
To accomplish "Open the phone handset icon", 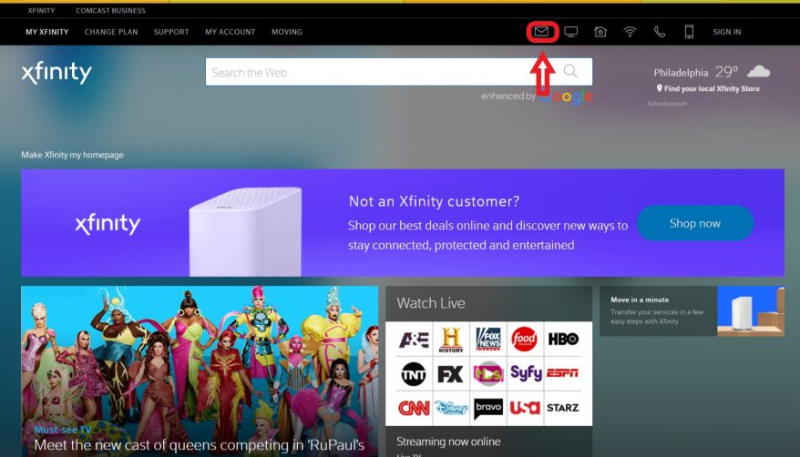I will click(x=660, y=32).
